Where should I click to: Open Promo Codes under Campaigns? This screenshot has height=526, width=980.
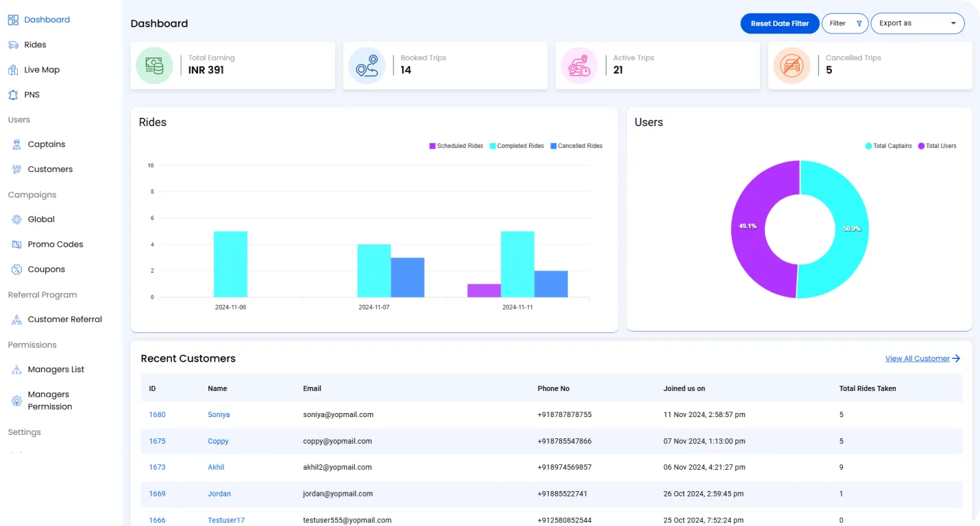(56, 245)
